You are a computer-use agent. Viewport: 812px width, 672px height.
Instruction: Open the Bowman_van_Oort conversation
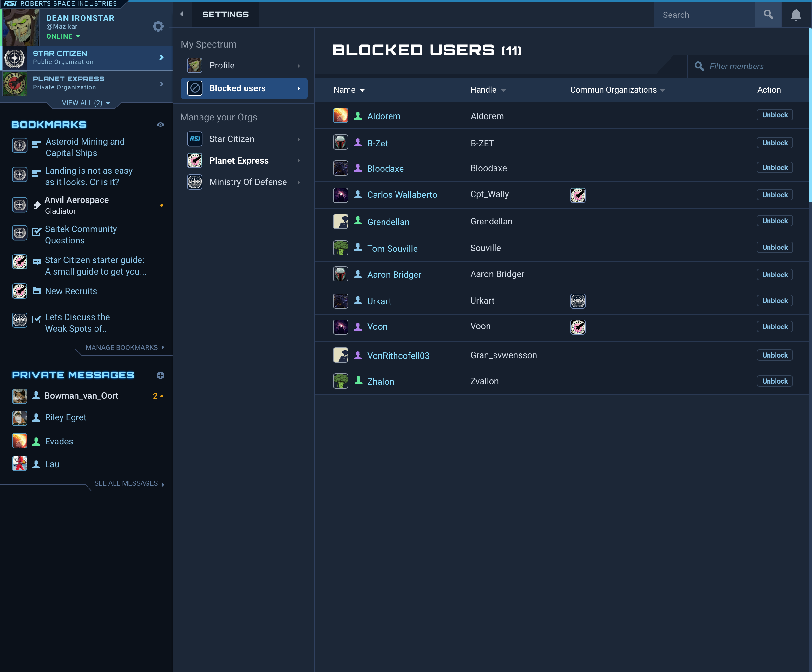tap(81, 396)
